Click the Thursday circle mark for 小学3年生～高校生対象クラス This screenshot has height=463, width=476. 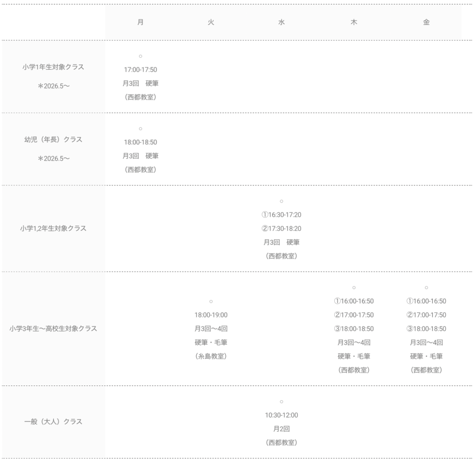(354, 287)
